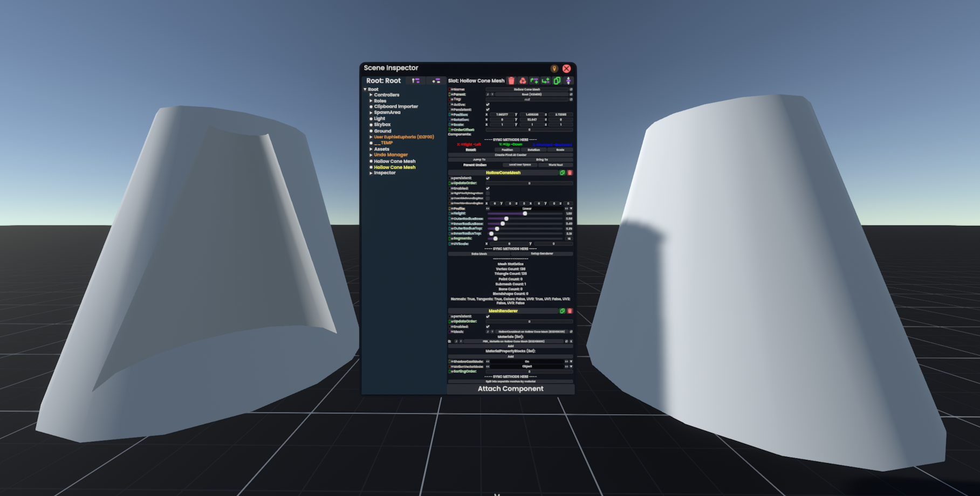
Task: Click the add child slot icon
Action: pyautogui.click(x=545, y=81)
